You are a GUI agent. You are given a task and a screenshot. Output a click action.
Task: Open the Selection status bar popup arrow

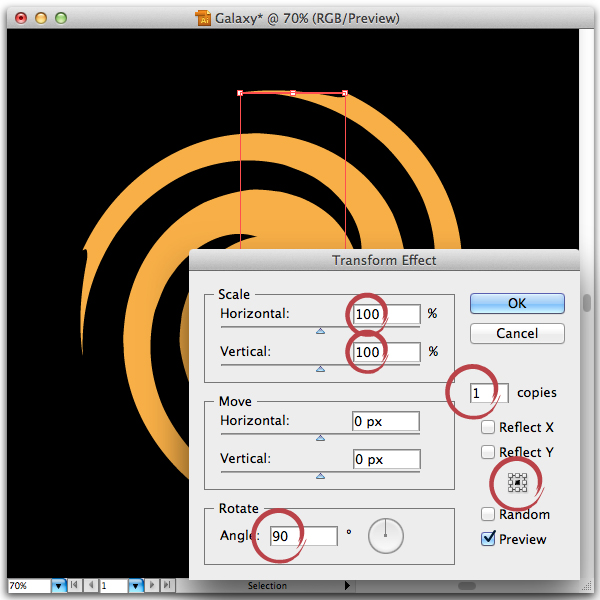(x=347, y=585)
